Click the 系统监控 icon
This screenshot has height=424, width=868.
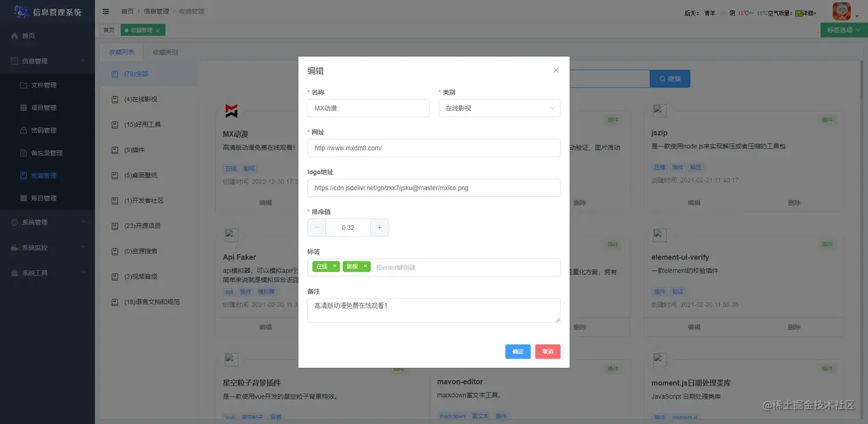click(x=15, y=248)
